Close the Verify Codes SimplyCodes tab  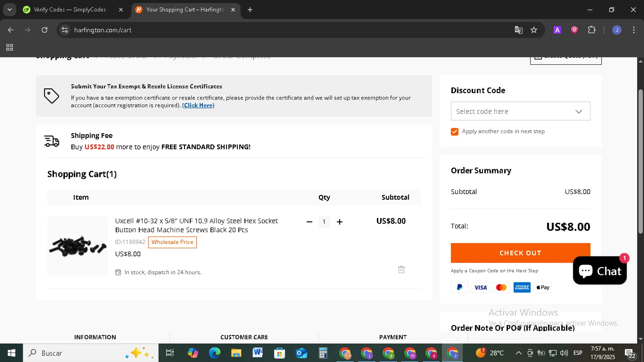point(121,9)
